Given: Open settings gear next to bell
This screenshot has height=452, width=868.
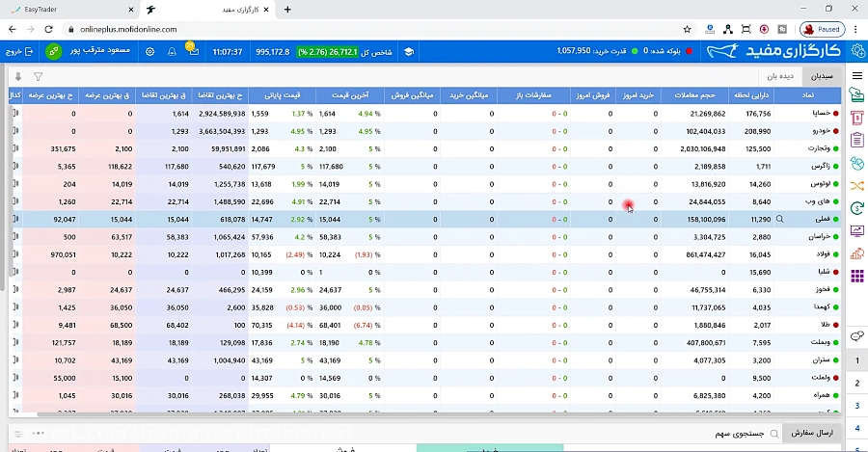Looking at the screenshot, I should 150,51.
